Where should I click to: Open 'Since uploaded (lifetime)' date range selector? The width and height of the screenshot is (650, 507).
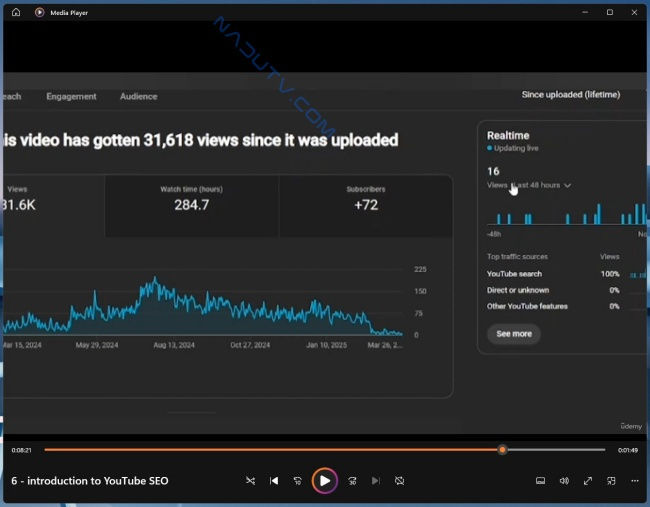tap(571, 95)
